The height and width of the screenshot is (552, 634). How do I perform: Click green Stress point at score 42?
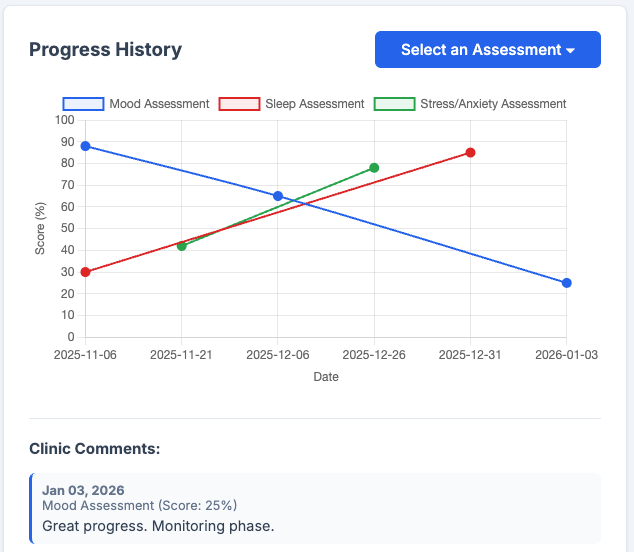point(182,246)
